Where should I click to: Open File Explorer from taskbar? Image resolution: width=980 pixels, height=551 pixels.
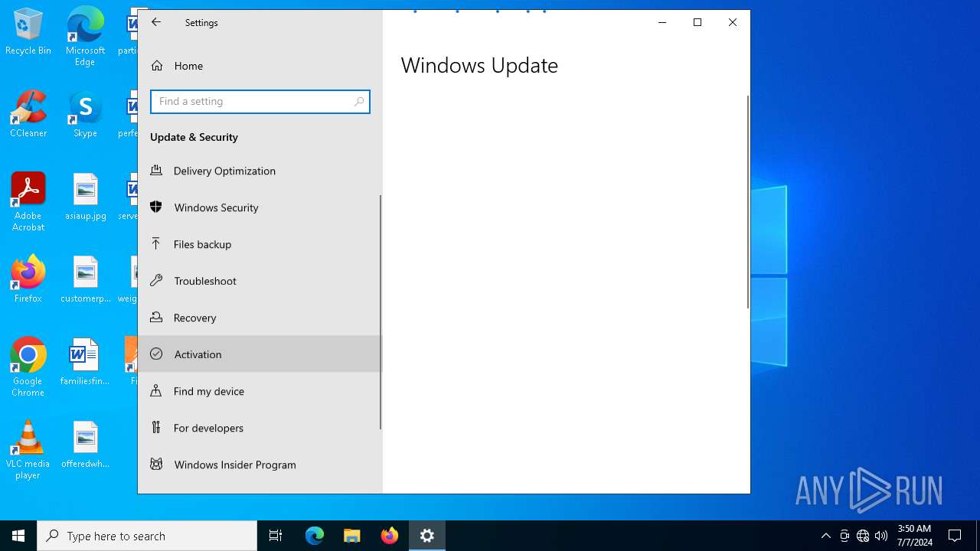pyautogui.click(x=352, y=536)
